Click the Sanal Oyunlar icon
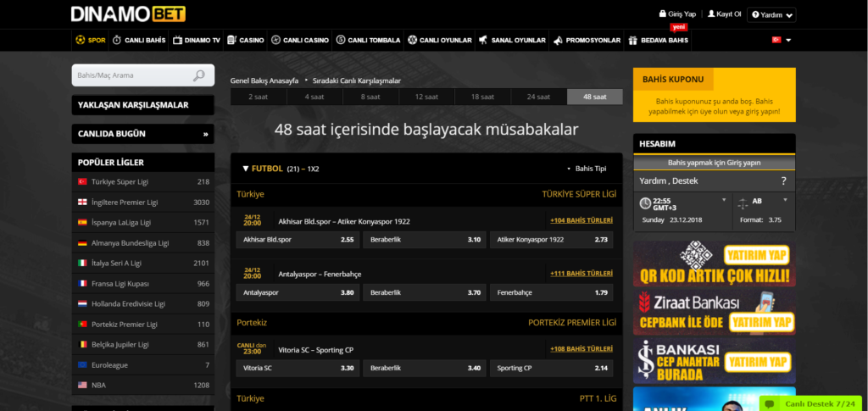 tap(483, 41)
